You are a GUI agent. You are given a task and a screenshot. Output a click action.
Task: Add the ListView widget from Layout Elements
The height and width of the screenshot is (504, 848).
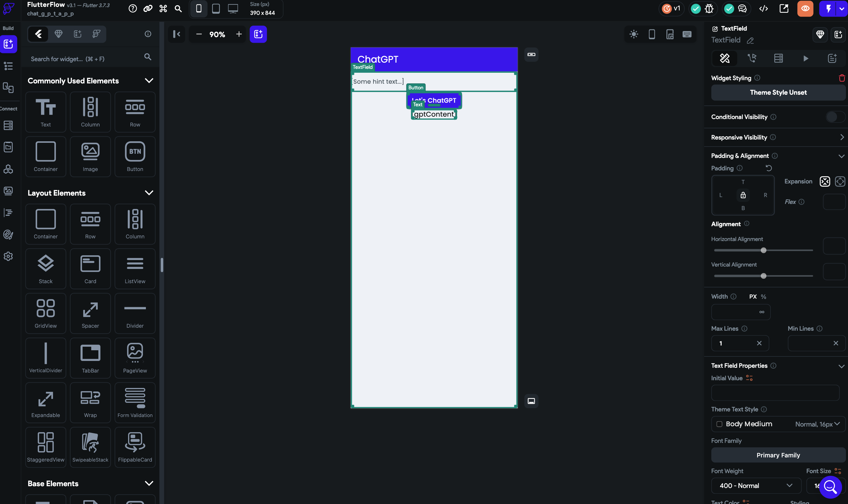(135, 268)
